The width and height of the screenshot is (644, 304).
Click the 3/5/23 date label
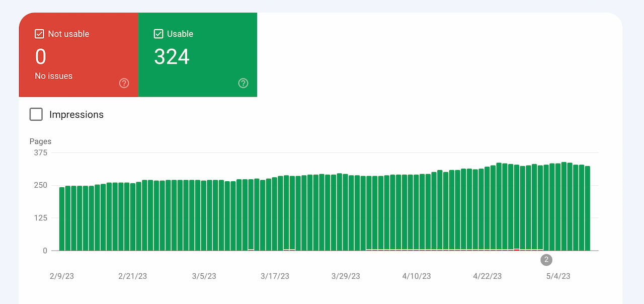(x=204, y=276)
